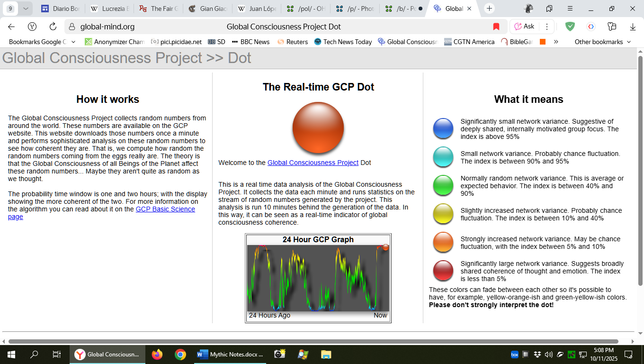Click the Dropbox icon in system tray

click(x=537, y=354)
